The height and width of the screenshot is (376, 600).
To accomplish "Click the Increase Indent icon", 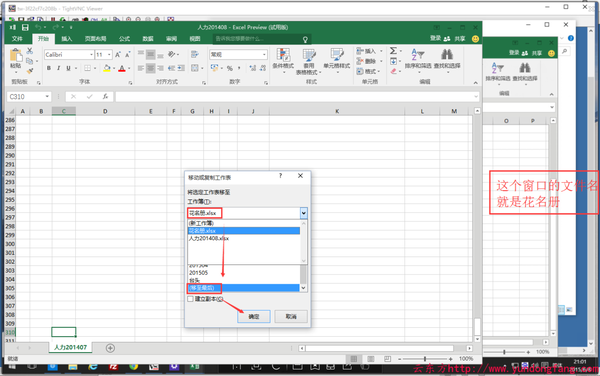I will (x=181, y=68).
